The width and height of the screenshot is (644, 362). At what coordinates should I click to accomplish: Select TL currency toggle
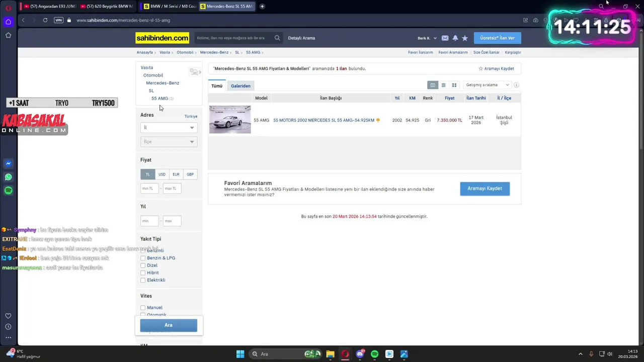point(147,174)
